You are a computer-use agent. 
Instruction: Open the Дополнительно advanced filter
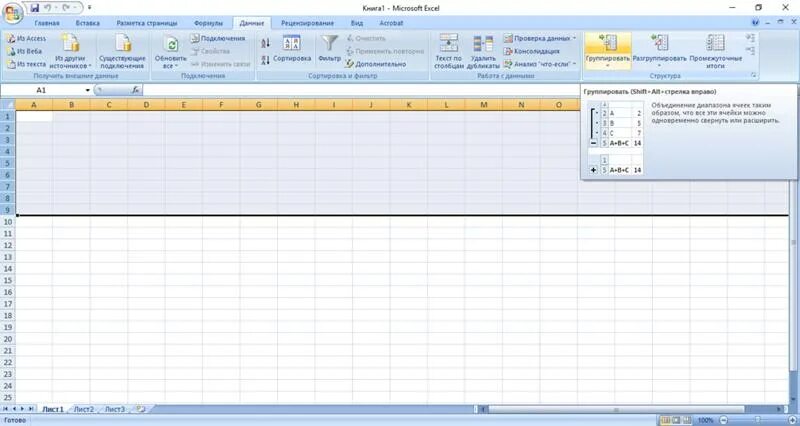(376, 64)
